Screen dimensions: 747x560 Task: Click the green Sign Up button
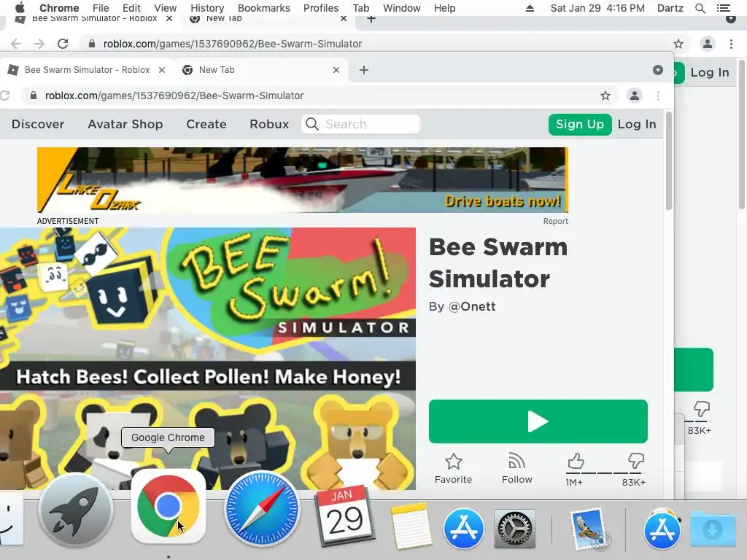580,124
